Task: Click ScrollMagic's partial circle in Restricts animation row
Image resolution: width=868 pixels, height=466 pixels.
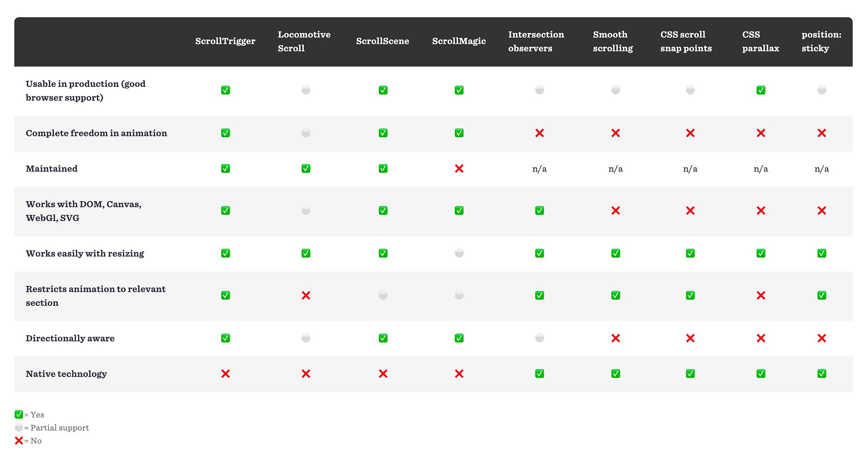Action: (x=459, y=295)
